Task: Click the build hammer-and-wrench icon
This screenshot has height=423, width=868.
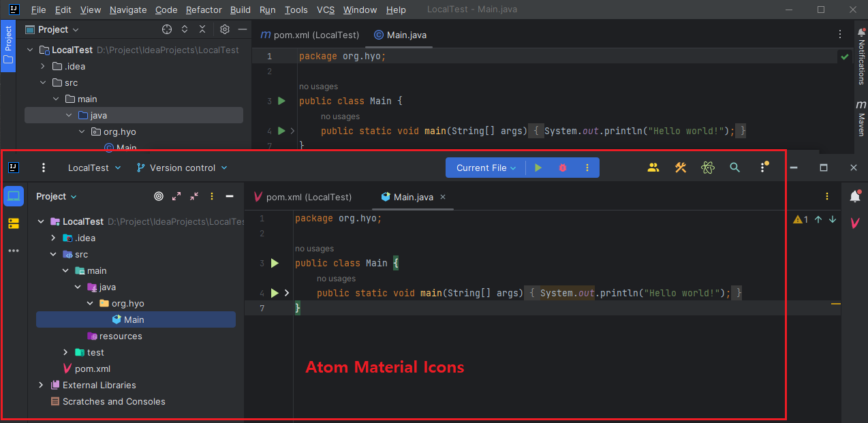Action: [681, 168]
